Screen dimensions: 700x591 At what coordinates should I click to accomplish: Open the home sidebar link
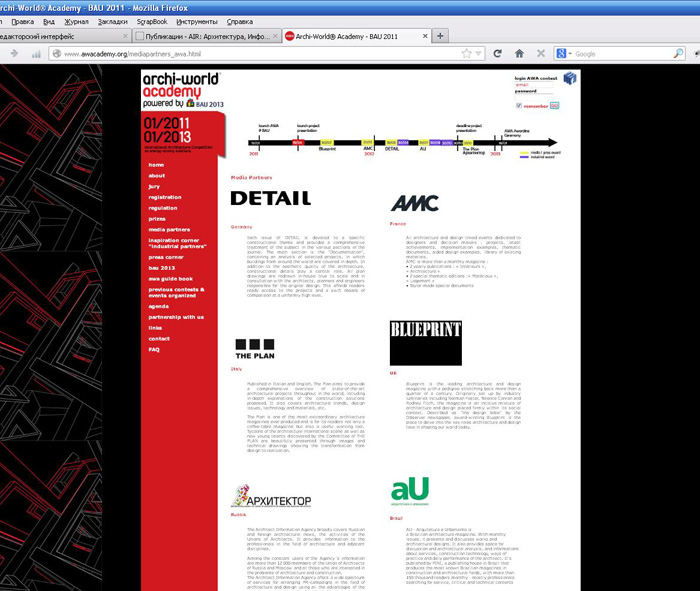tap(156, 165)
